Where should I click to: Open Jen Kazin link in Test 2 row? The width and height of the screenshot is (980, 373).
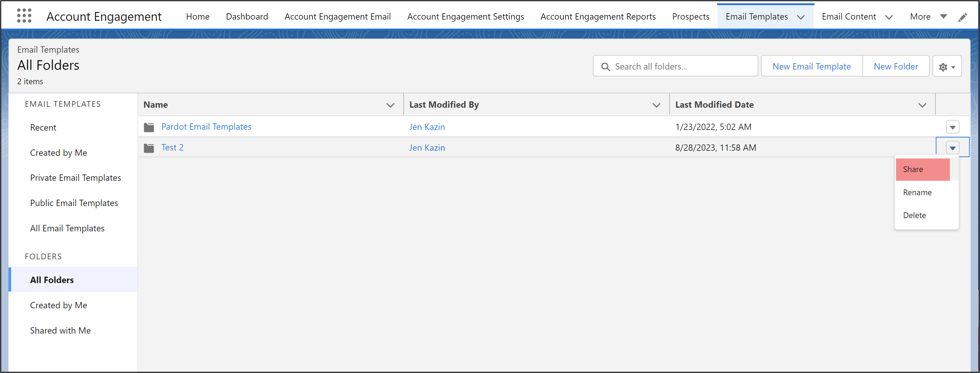(x=427, y=148)
